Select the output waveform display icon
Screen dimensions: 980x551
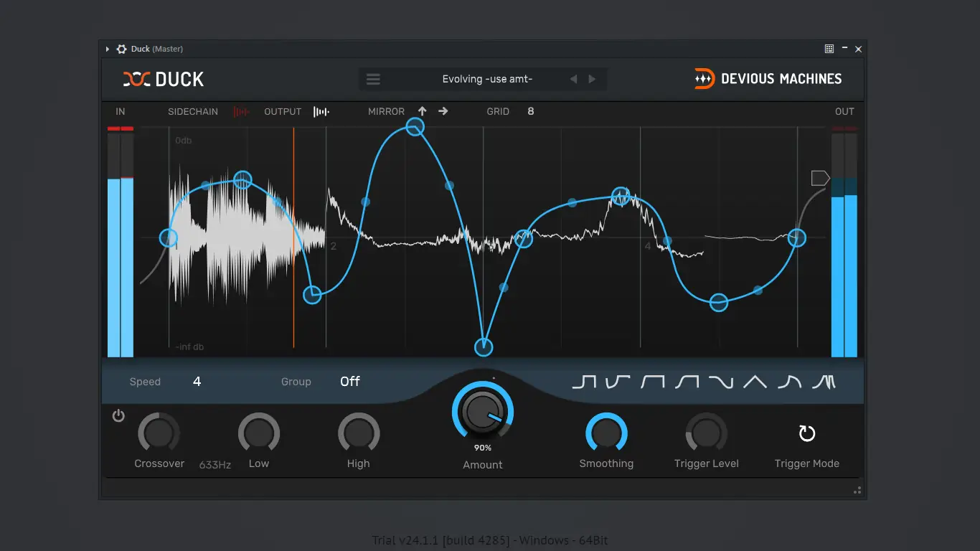[x=321, y=111]
